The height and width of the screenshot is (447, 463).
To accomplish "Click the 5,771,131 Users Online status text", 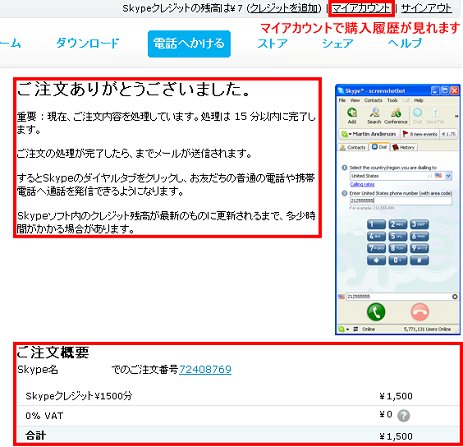I will 427,329.
